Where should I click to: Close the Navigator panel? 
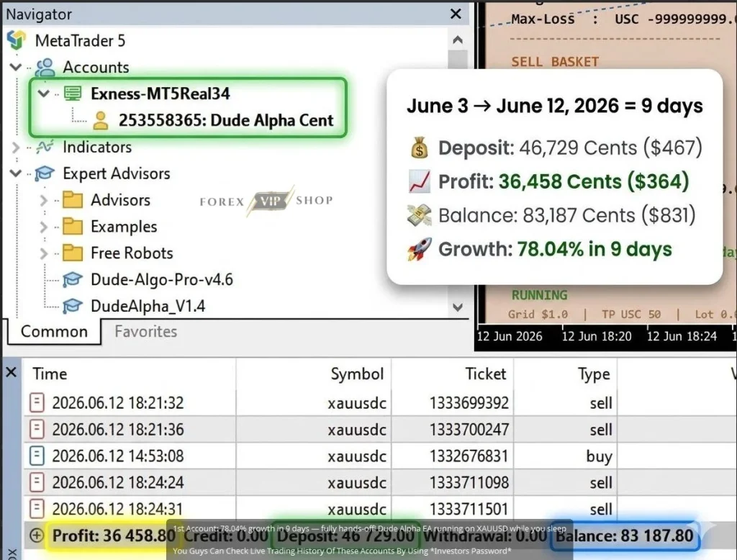point(456,14)
